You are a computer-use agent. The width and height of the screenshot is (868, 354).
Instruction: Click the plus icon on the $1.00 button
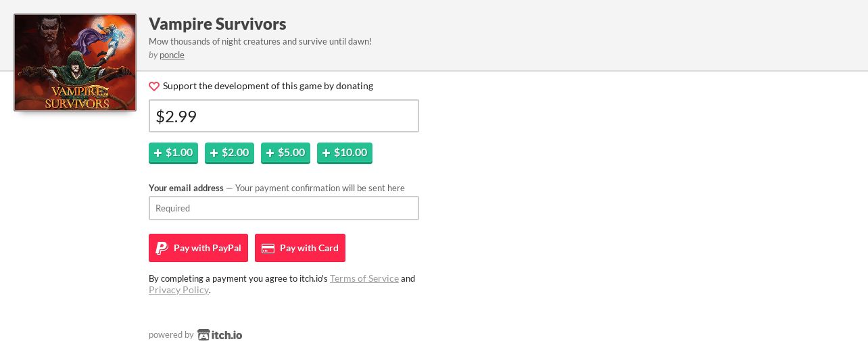point(158,153)
